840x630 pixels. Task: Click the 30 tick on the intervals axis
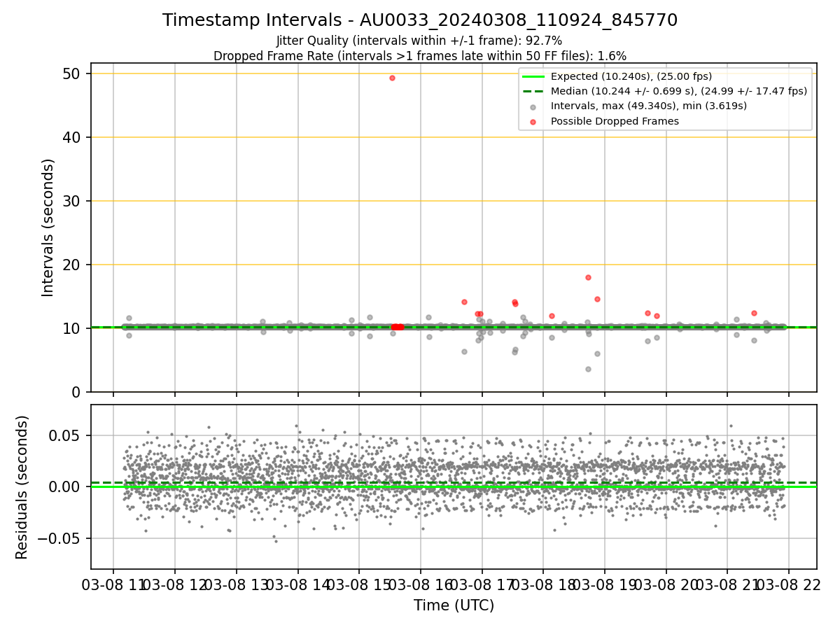[72, 201]
